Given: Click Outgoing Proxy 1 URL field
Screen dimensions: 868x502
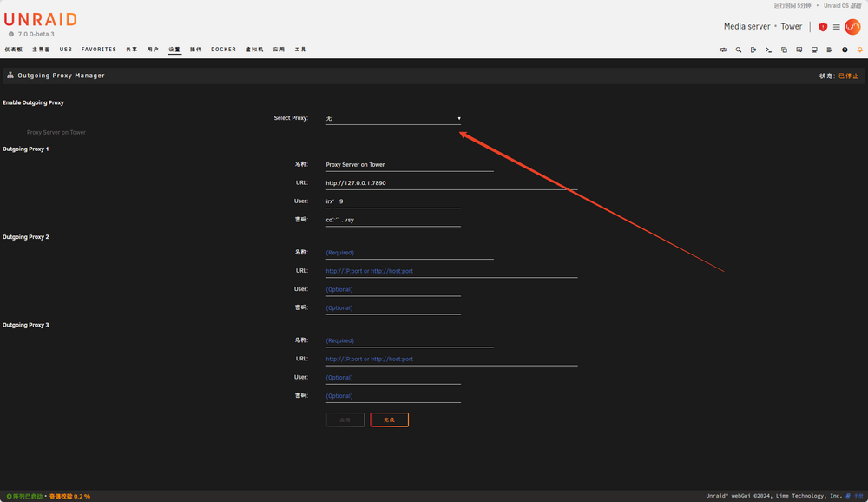Looking at the screenshot, I should (451, 183).
